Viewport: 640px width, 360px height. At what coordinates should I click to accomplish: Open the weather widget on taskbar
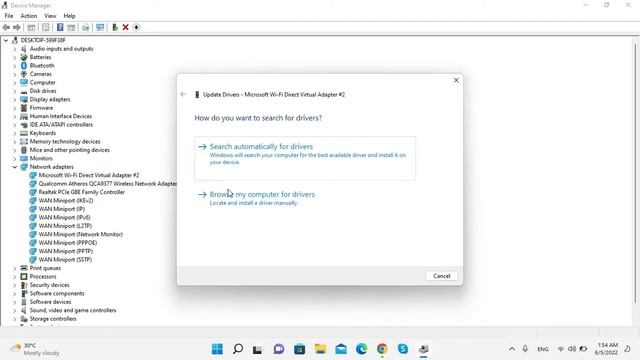pyautogui.click(x=35, y=349)
